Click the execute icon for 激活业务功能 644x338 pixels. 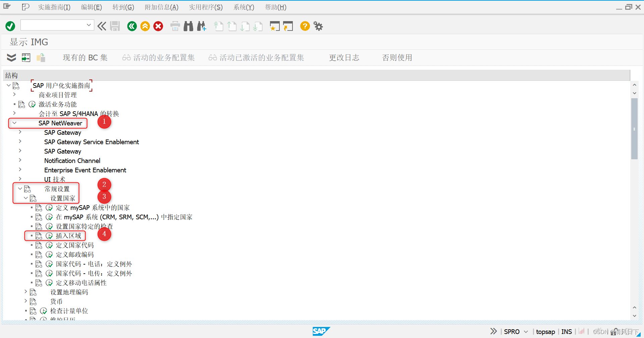[32, 104]
